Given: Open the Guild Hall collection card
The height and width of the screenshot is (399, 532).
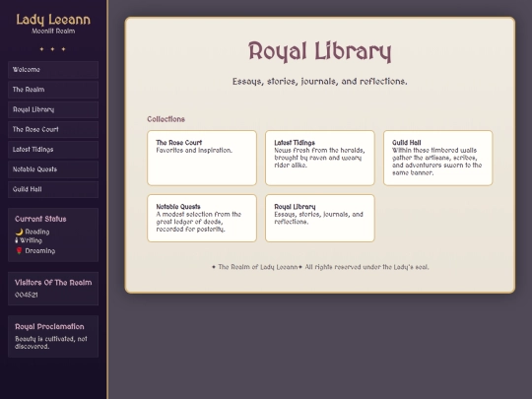Looking at the screenshot, I should pyautogui.click(x=438, y=158).
